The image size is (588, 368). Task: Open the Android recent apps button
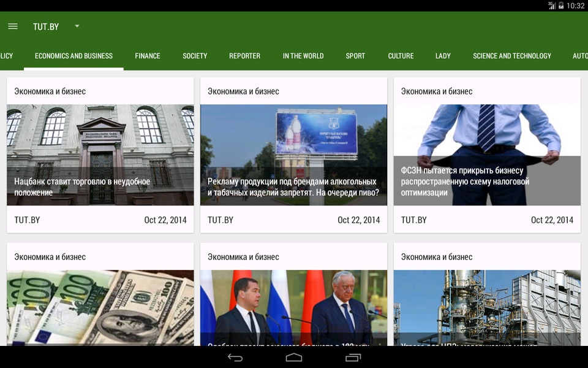353,358
